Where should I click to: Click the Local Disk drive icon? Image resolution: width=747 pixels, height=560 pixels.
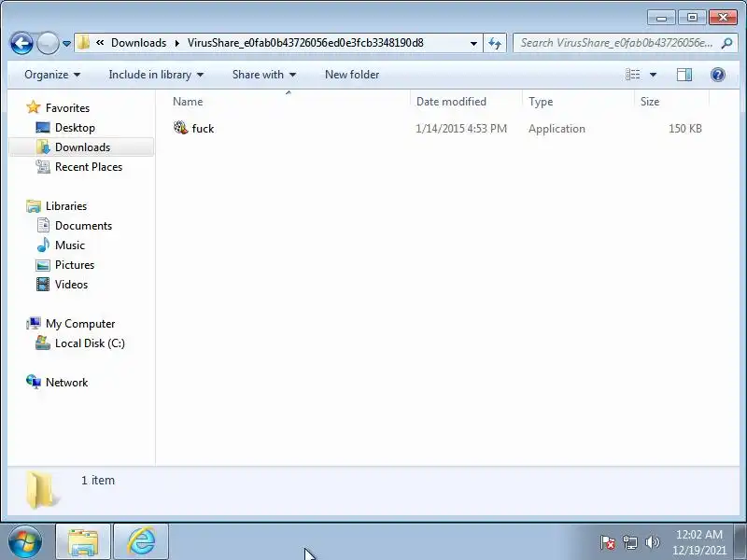tap(43, 343)
